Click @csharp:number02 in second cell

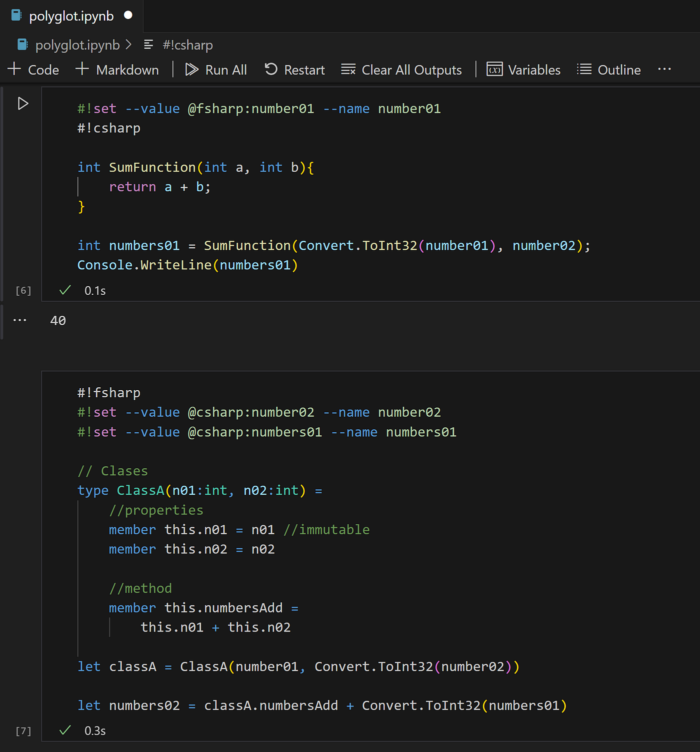point(251,412)
